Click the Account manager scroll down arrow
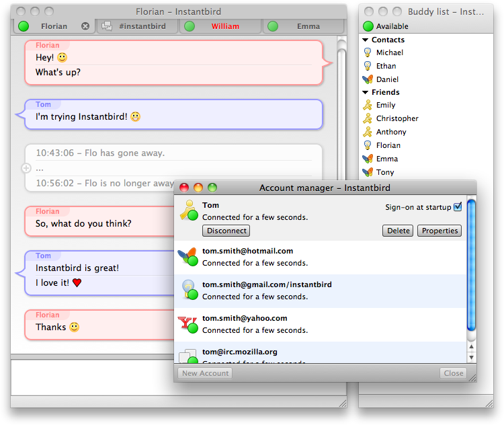Viewport: 504px width, 425px height. coord(471,358)
